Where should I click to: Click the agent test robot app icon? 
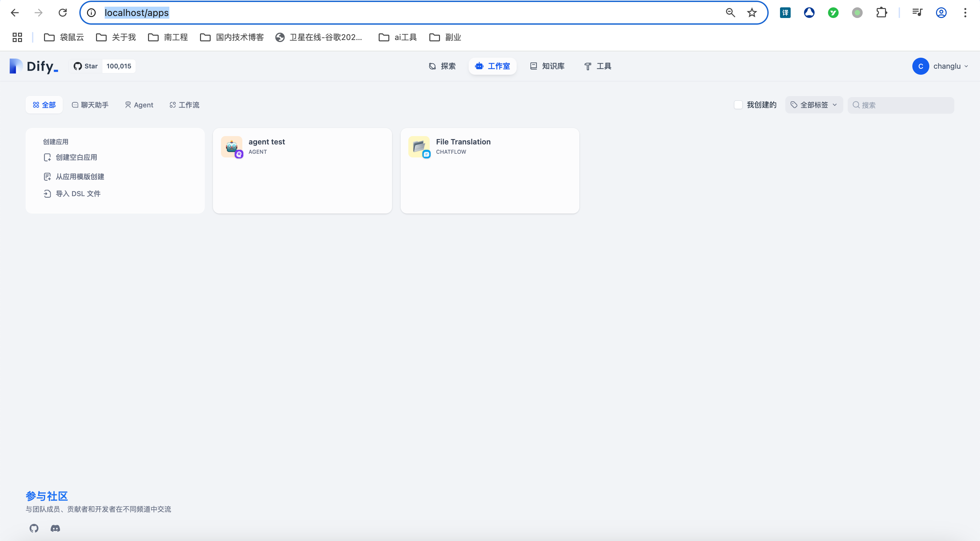[231, 146]
